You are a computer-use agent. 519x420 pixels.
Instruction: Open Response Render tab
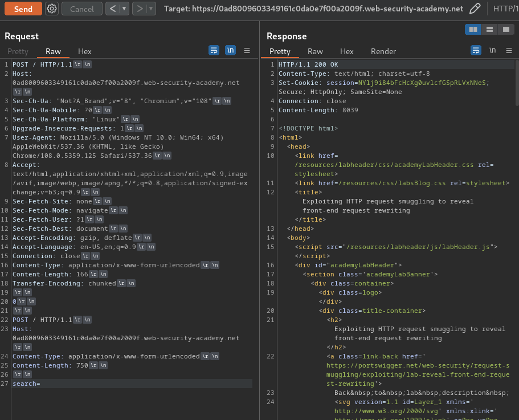383,51
